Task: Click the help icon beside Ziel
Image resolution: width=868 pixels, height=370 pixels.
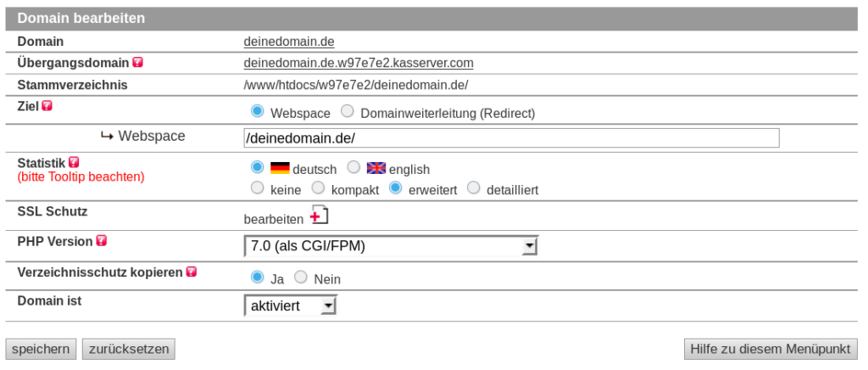Action: [x=47, y=106]
